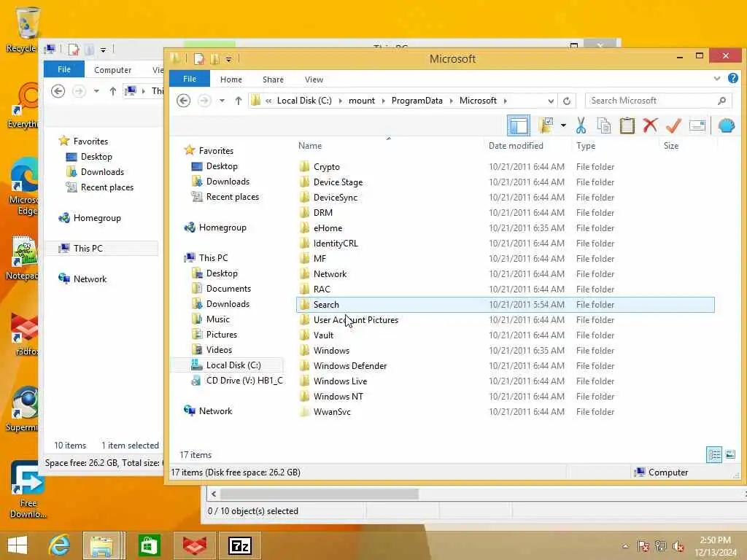Screen dimensions: 747x560
Task: Expand chevron after ProgramData breadcrumb
Action: (x=451, y=101)
